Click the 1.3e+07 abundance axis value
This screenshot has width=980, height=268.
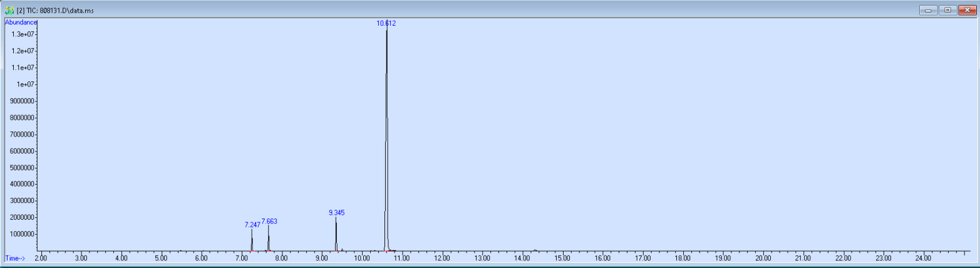click(x=24, y=34)
